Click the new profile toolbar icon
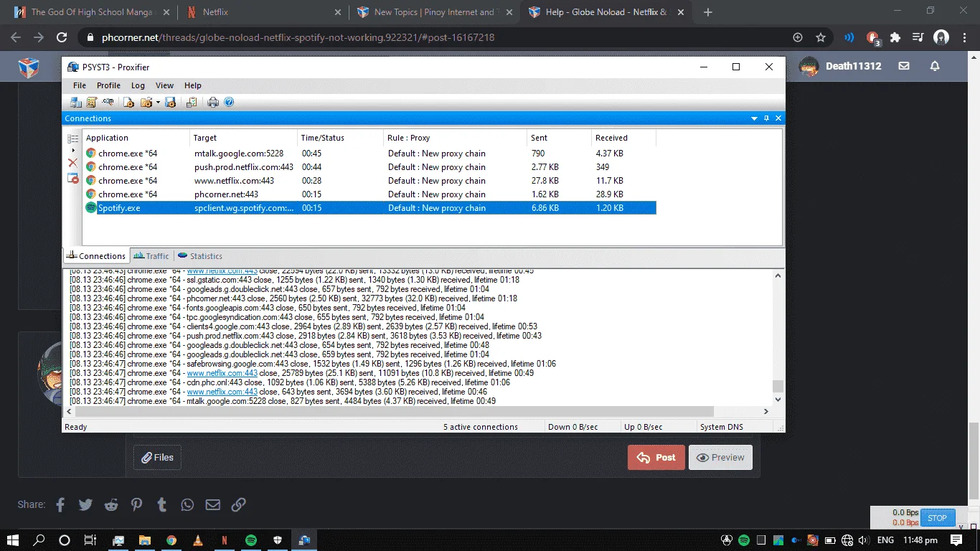Image resolution: width=980 pixels, height=551 pixels. point(129,103)
